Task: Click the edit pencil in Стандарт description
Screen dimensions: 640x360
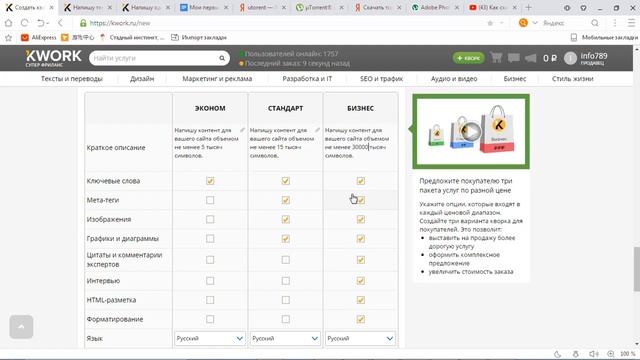Action: click(317, 130)
